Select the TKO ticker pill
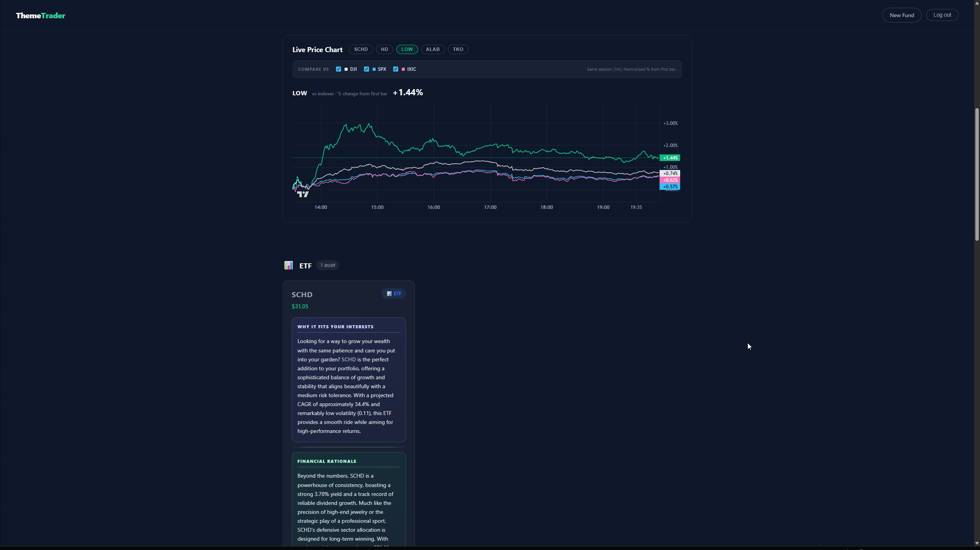This screenshot has height=550, width=980. point(458,49)
